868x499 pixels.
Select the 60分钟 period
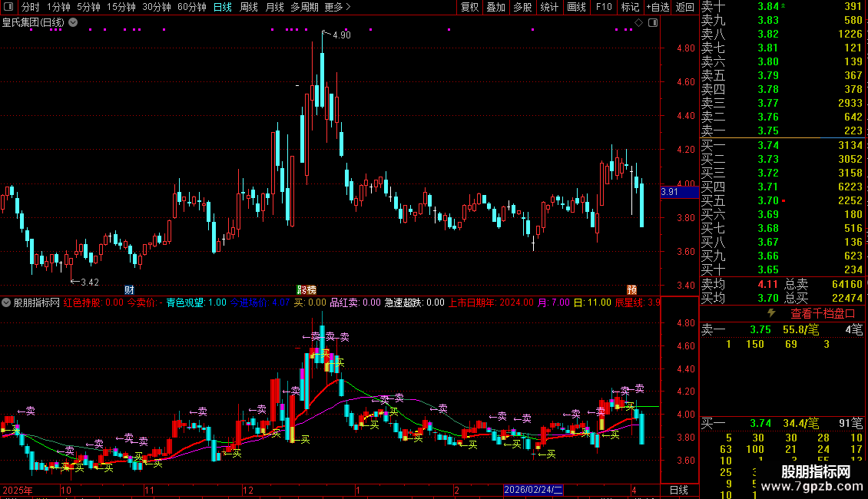pyautogui.click(x=192, y=7)
